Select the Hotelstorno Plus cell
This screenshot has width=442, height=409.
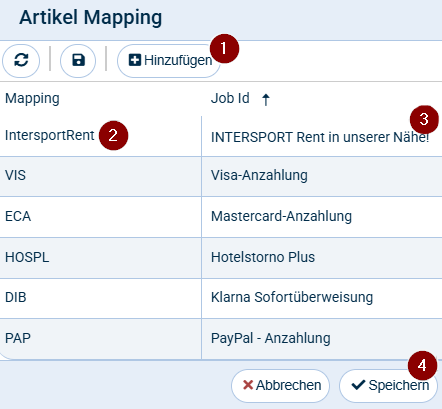click(x=322, y=258)
